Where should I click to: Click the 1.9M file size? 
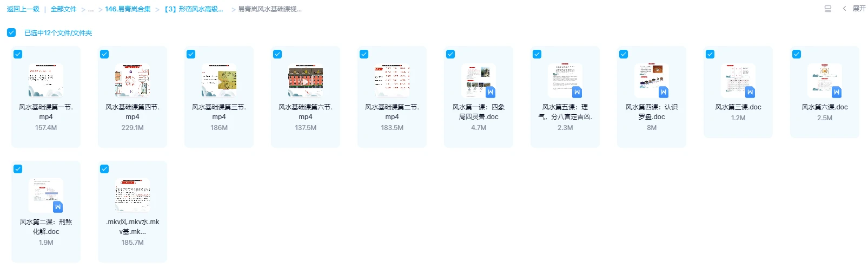46,243
